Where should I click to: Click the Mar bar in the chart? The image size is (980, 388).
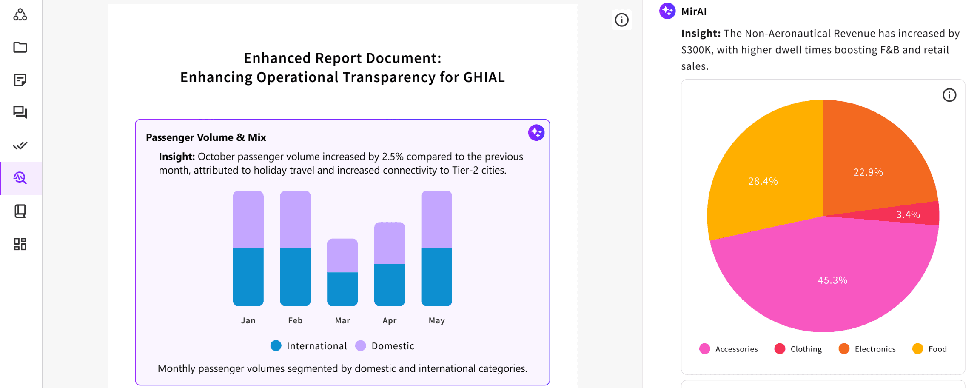tap(342, 272)
